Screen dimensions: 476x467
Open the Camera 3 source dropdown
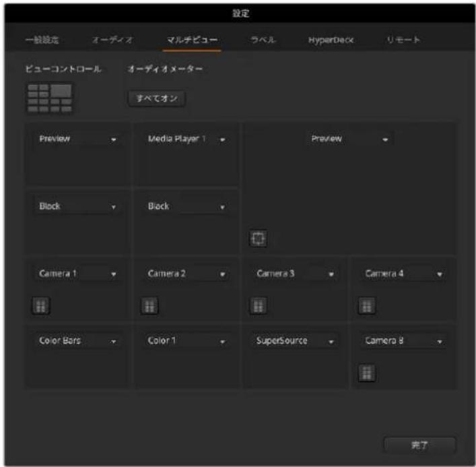coord(295,274)
